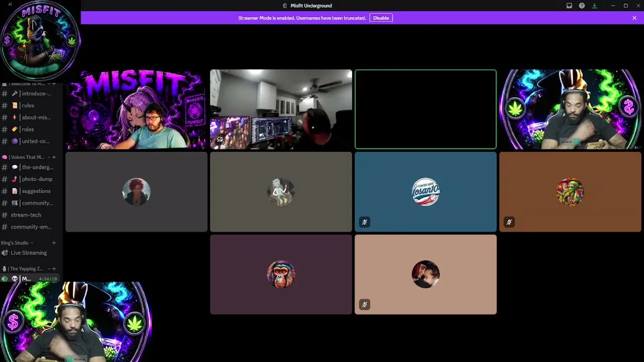Add channel to King's Studio category

pos(54,243)
